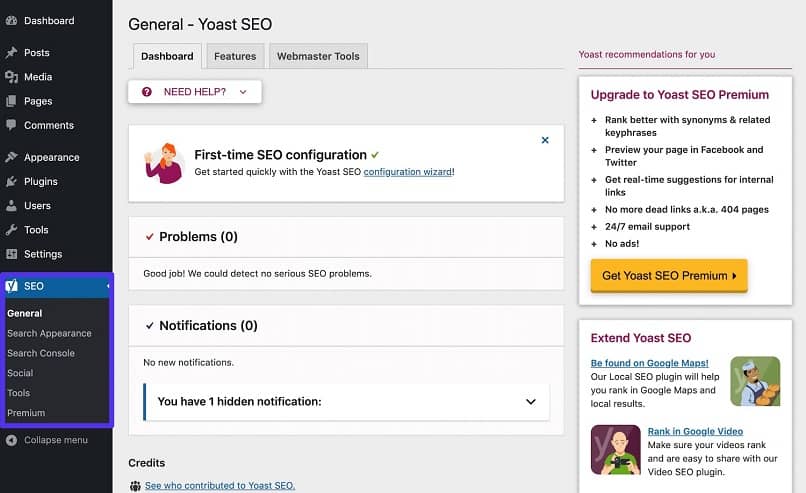Click the SEO menu collapse arrow
The width and height of the screenshot is (806, 493).
pyautogui.click(x=108, y=286)
